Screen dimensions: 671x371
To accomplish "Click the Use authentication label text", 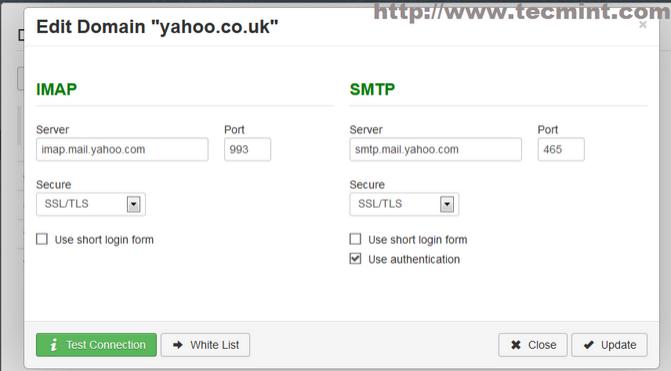I will (414, 259).
